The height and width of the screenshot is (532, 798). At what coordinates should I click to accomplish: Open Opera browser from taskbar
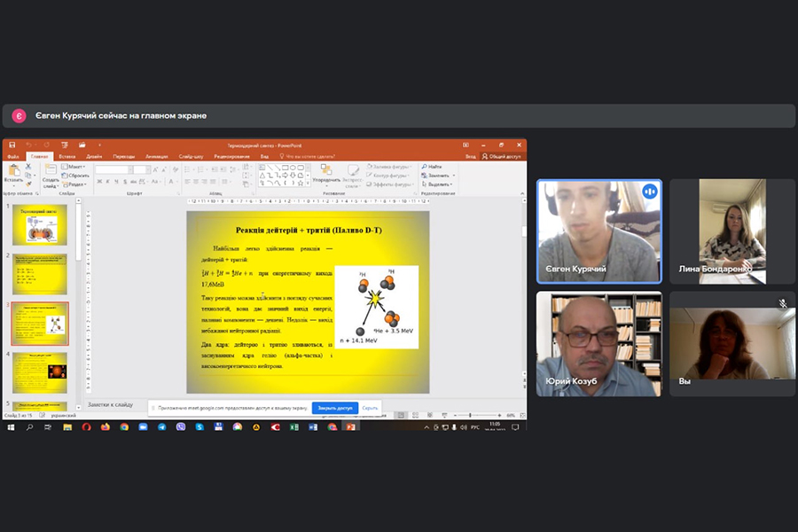86,427
